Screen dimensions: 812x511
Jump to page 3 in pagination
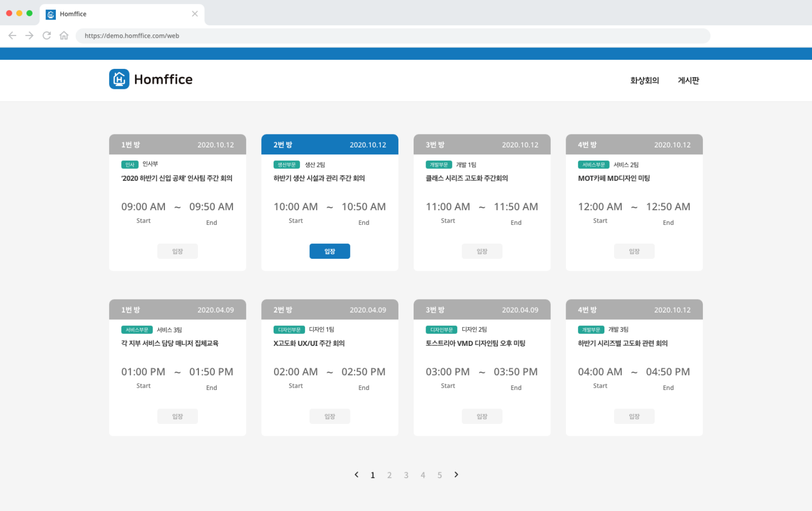coord(406,475)
